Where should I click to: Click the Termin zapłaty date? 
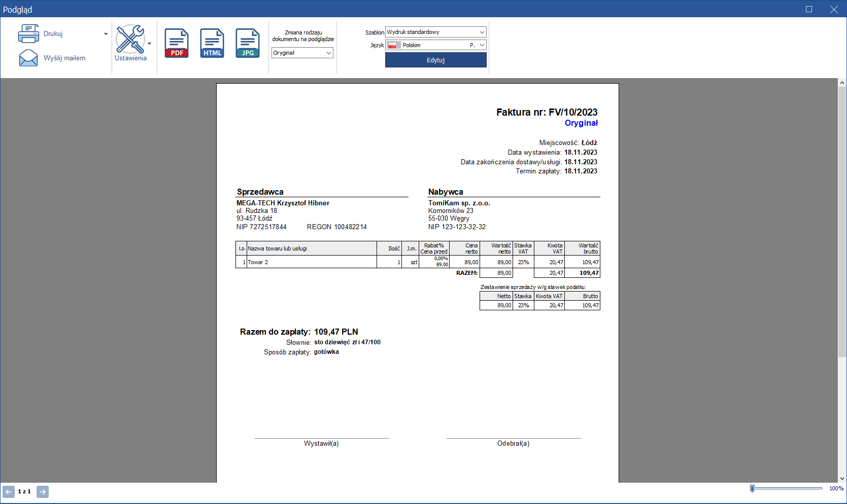point(581,171)
